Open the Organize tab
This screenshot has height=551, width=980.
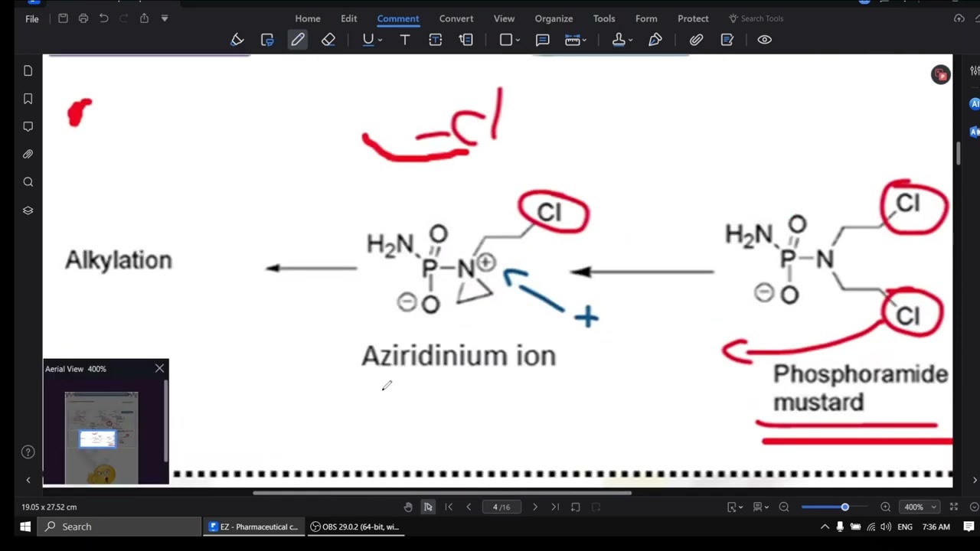point(554,18)
